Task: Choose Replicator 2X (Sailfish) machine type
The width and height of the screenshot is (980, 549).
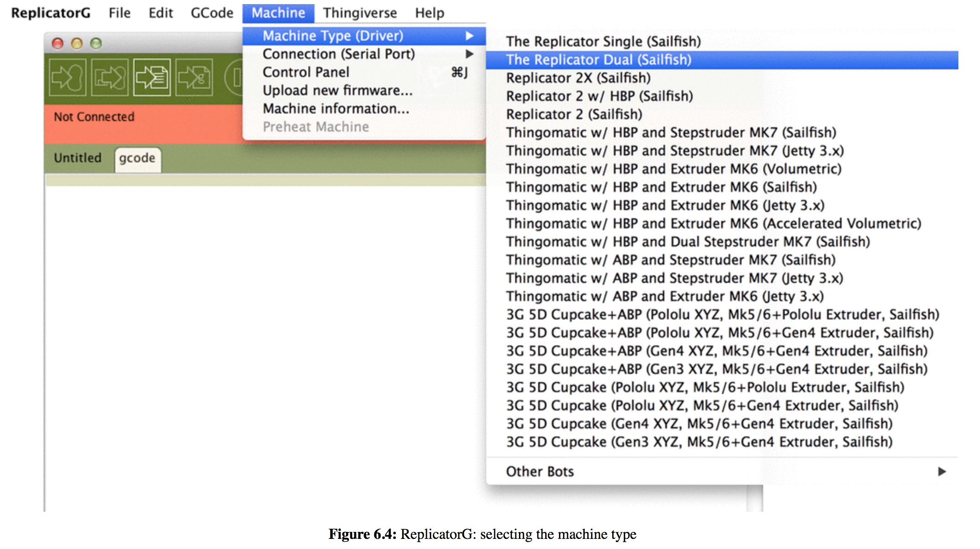Action: coord(578,78)
